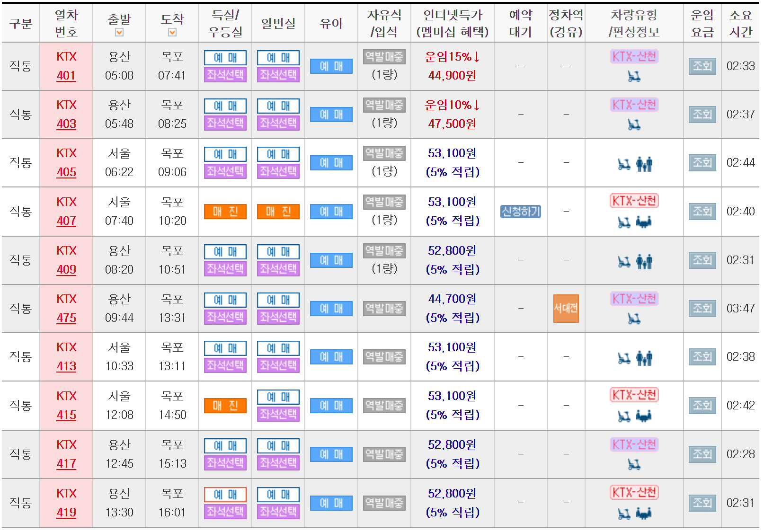Screen dimensions: 764x532
Task: Click the KTX-산천 badge in the KTX 415 row
Action: 634,395
